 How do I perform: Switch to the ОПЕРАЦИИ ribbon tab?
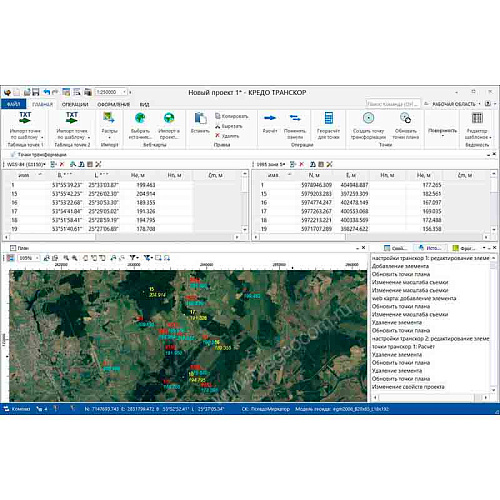(75, 104)
